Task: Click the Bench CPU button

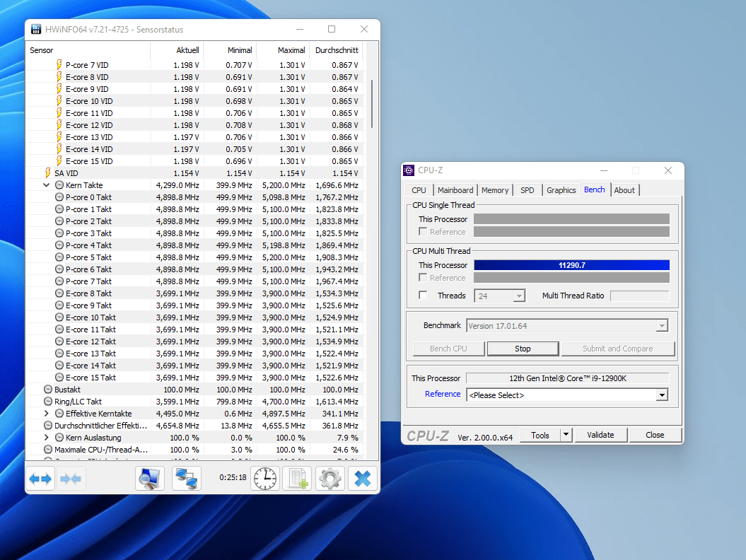Action: pos(448,349)
